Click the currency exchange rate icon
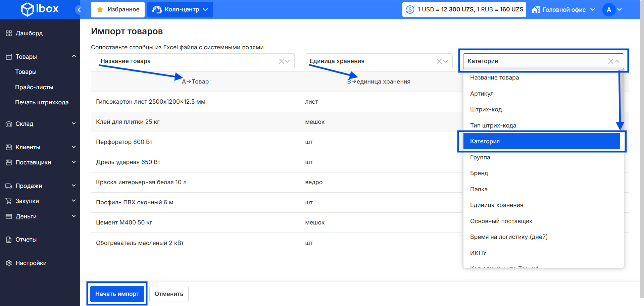 point(410,9)
